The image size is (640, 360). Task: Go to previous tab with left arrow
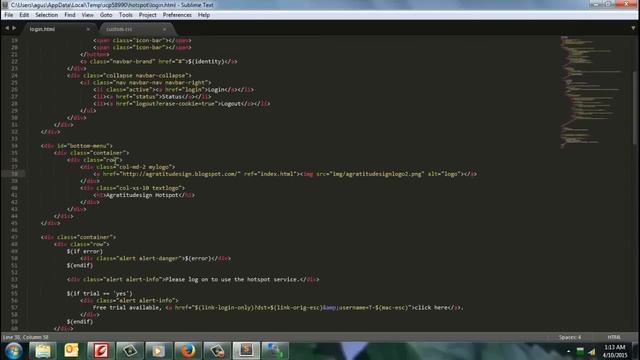7,28
